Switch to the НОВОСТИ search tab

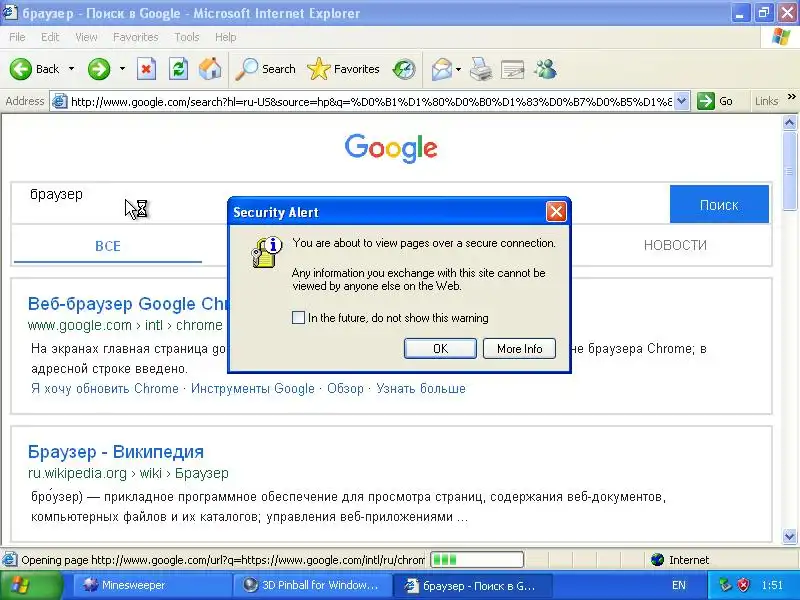click(675, 245)
